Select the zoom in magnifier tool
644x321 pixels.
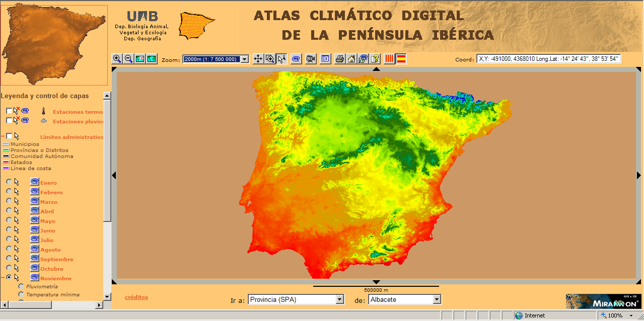click(x=117, y=59)
